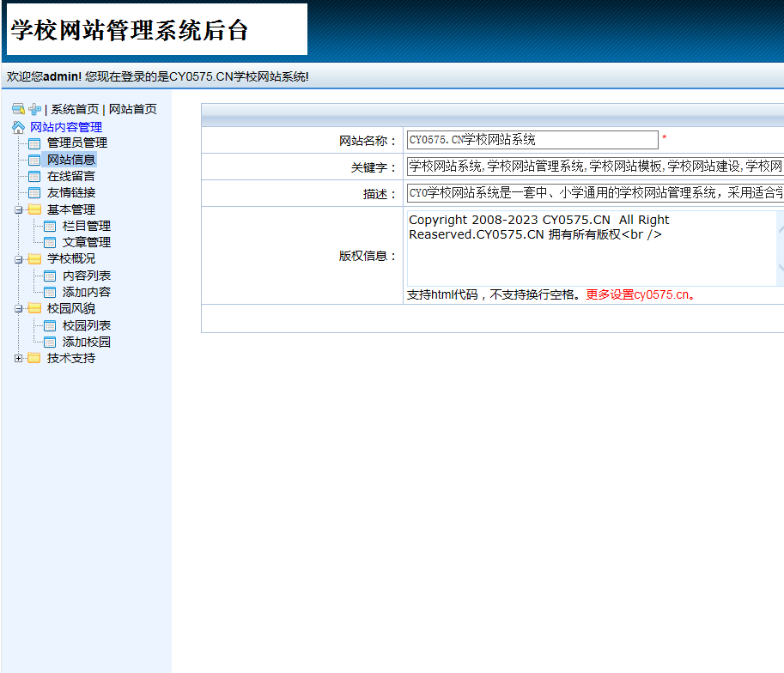The height and width of the screenshot is (673, 784).
Task: Click the folder icon of 技术支持
Action: point(34,358)
